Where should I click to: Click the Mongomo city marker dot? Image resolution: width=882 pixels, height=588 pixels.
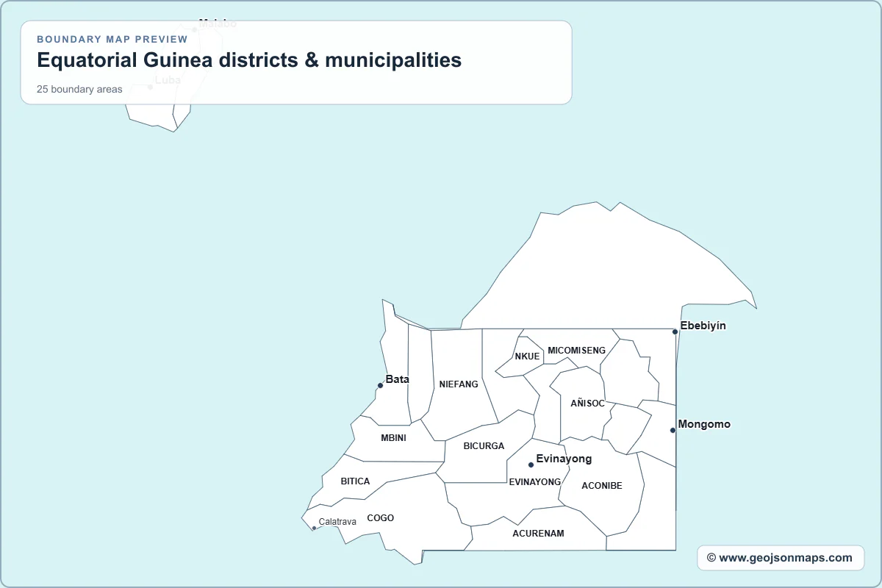pos(673,430)
